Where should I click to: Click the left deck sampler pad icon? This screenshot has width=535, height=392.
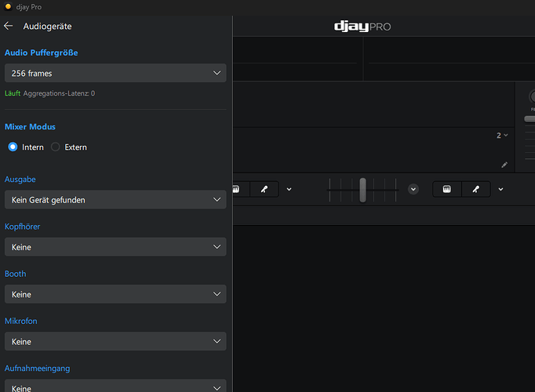(238, 189)
